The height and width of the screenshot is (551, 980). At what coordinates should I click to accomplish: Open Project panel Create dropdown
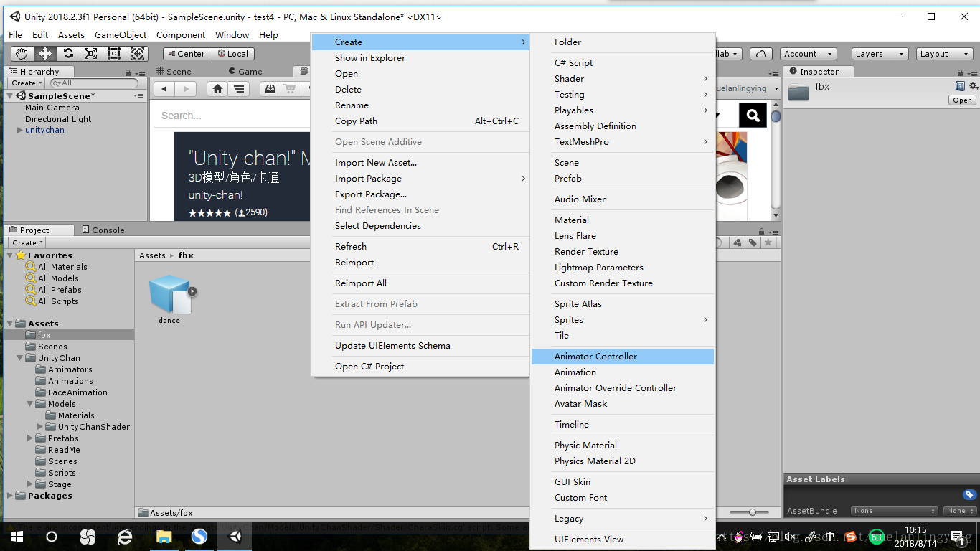pos(27,242)
